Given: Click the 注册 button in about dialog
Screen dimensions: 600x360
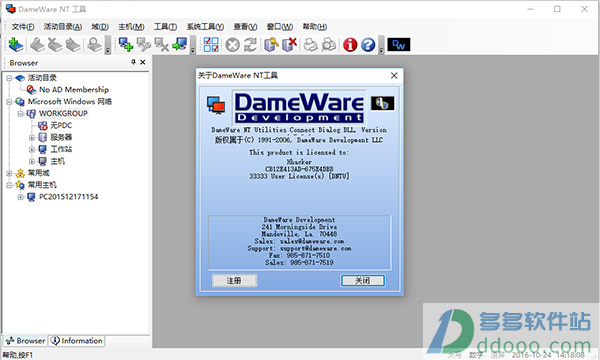Looking at the screenshot, I should [234, 280].
